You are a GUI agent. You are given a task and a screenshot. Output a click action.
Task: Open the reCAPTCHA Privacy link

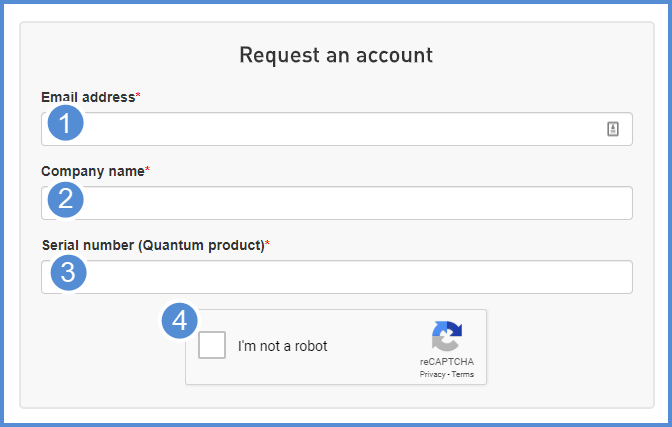tap(432, 375)
